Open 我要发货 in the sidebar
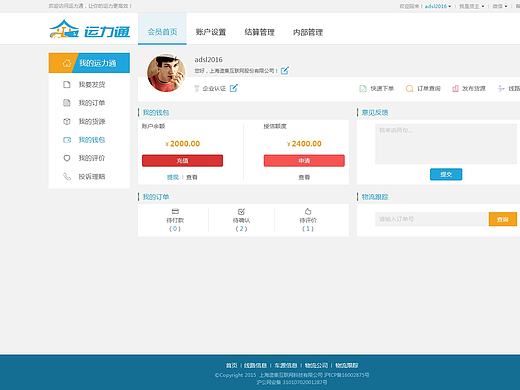Screen dimensions: 520x390 [92, 84]
